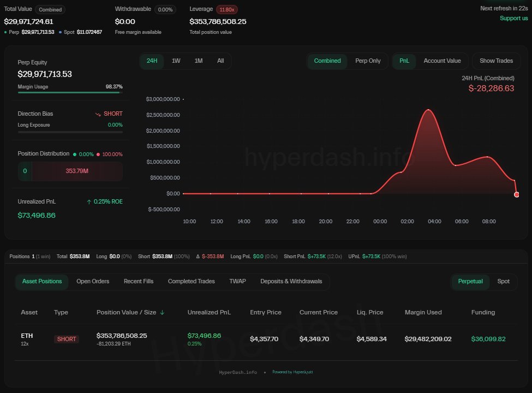Click the red endpoint marker on PnL chart
The image size is (532, 393).
tap(516, 194)
